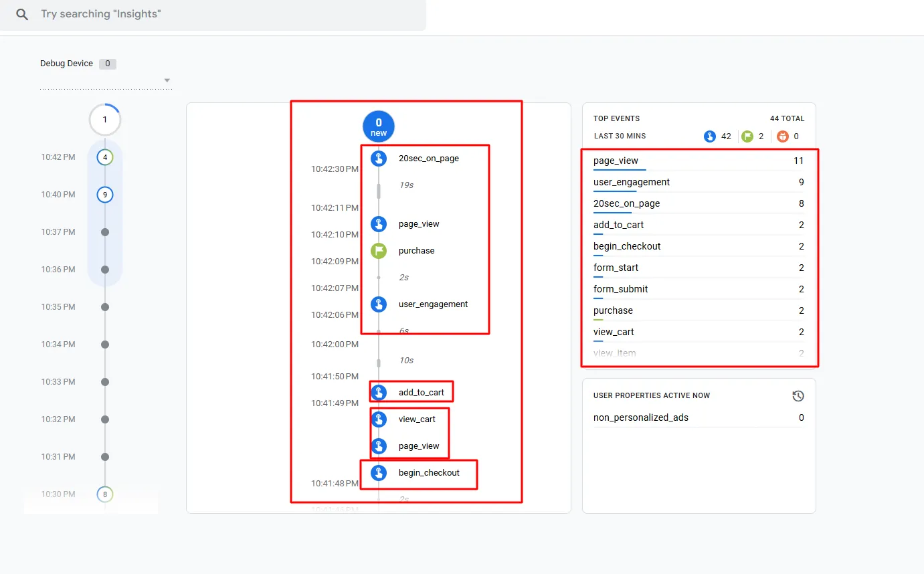This screenshot has height=574, width=924.
Task: Select the 10:42 PM minute bubble
Action: click(105, 157)
